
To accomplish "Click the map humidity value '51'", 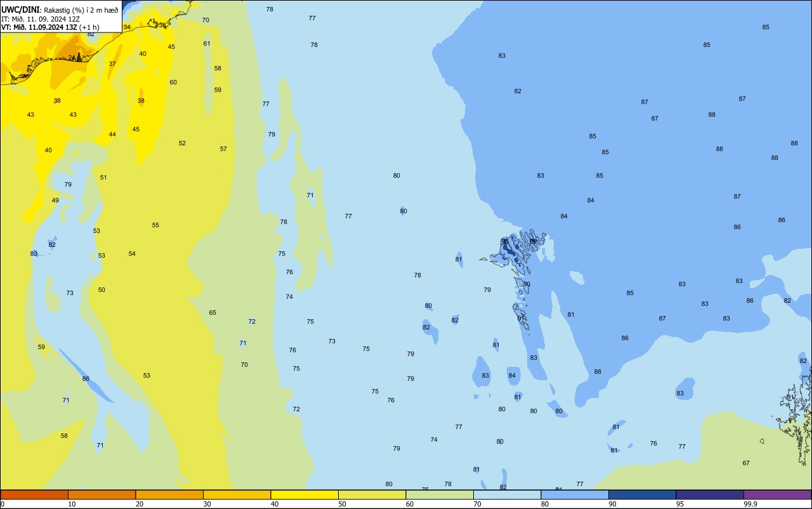I will [x=103, y=178].
